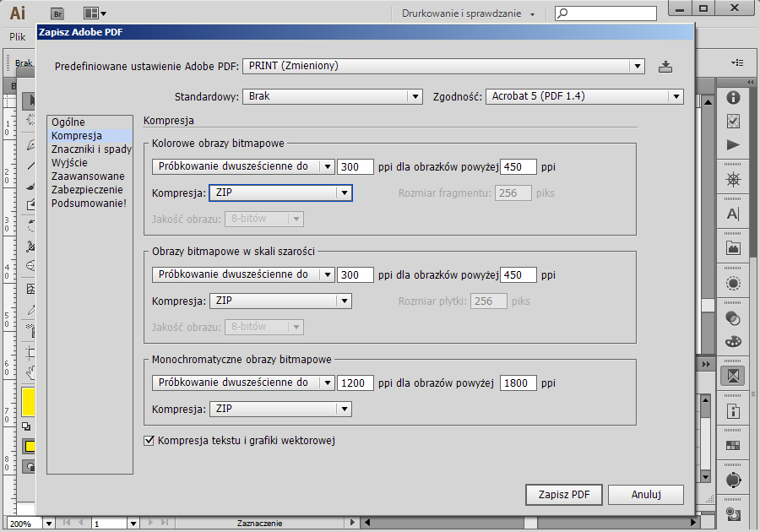Click the status bar arrow next to Zaznaczenie
The image size is (760, 532).
tap(352, 523)
